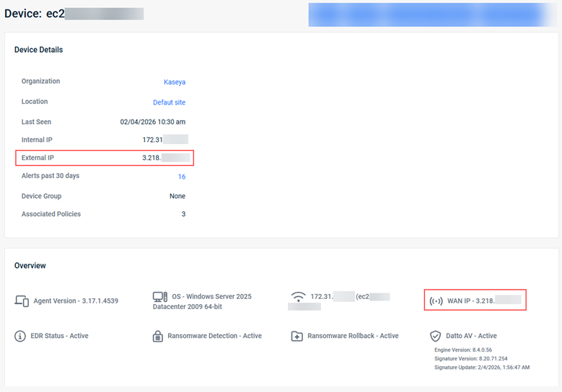
Task: Click the Ransomware Rollback folder icon
Action: pos(297,337)
